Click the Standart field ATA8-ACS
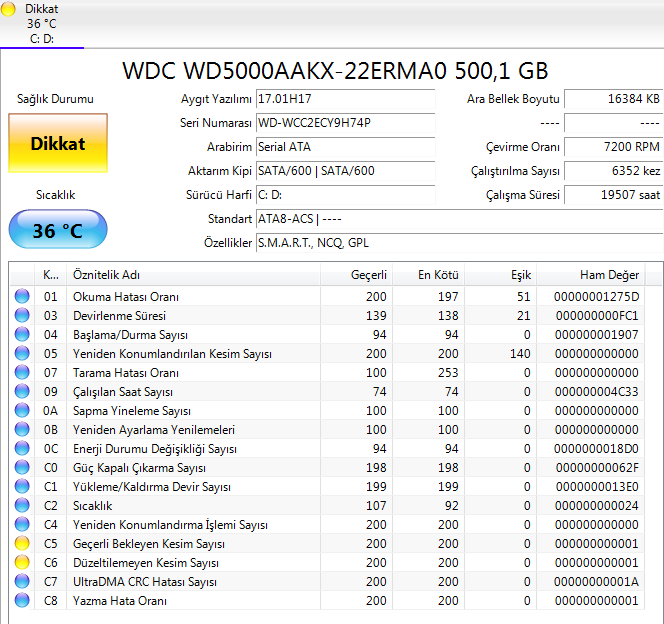 click(460, 219)
